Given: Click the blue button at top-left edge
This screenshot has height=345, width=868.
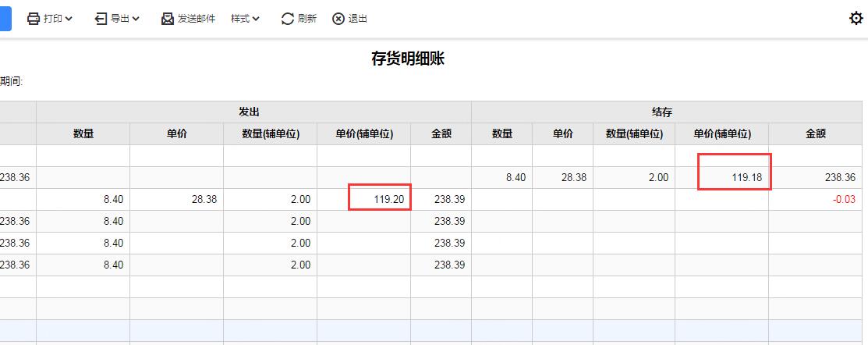Looking at the screenshot, I should (5, 19).
